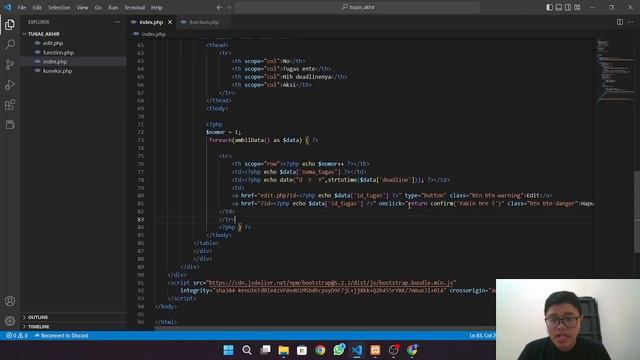Click index.php in the breadcrumb
Image resolution: width=640 pixels, height=360 pixels.
[x=153, y=34]
